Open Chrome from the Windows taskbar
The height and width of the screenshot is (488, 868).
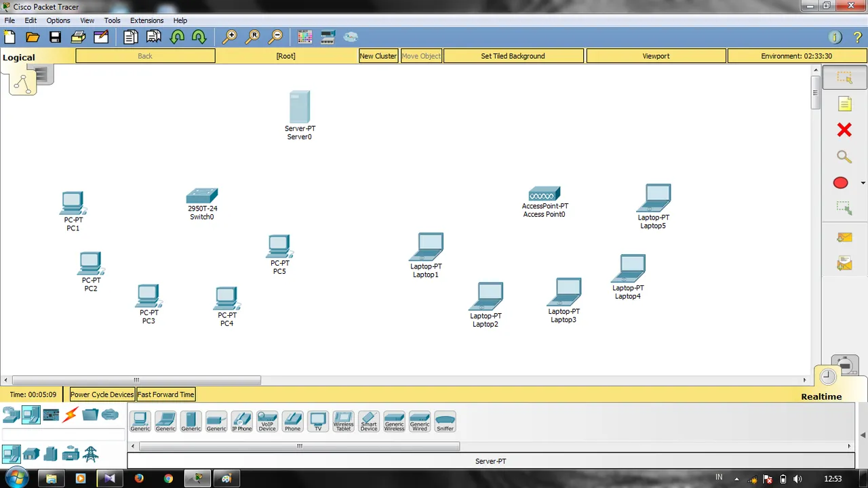click(168, 479)
